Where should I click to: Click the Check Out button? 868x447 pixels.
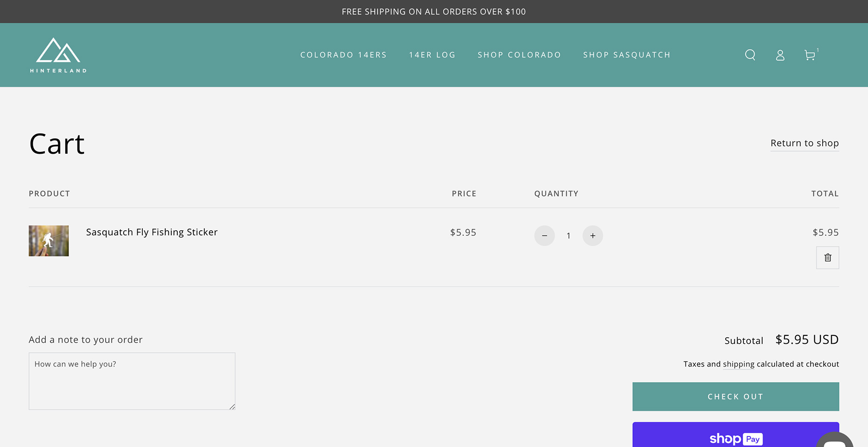coord(735,397)
